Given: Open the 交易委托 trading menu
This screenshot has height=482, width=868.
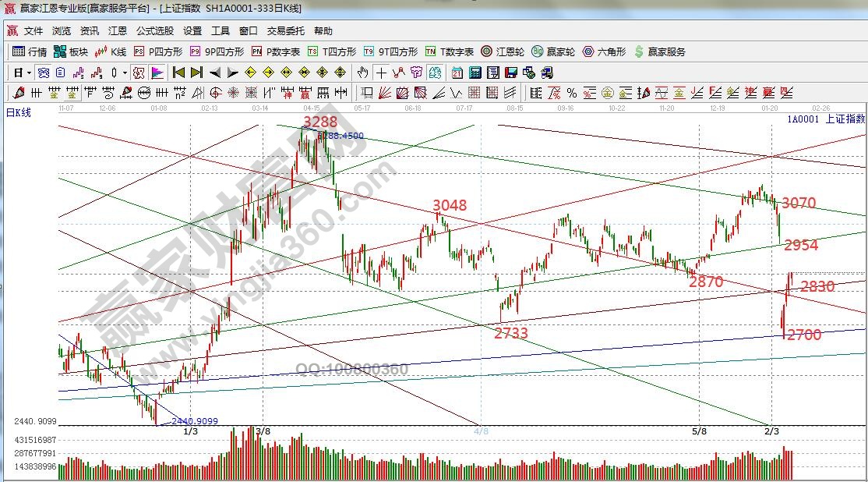Looking at the screenshot, I should tap(286, 31).
